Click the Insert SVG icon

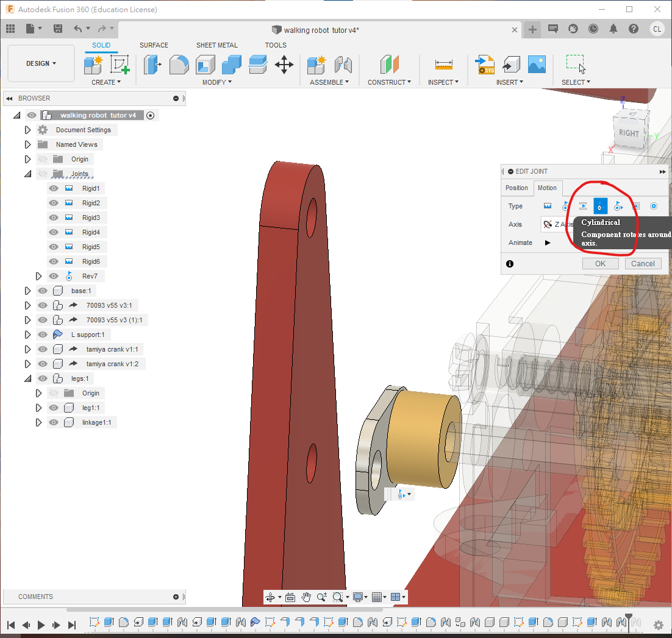485,64
